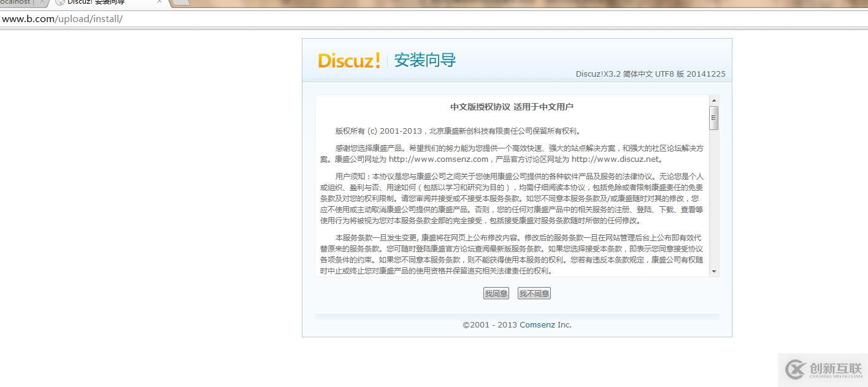Click the license agreement scrollbar thumb
Screen dimensions: 868x387
[x=713, y=118]
